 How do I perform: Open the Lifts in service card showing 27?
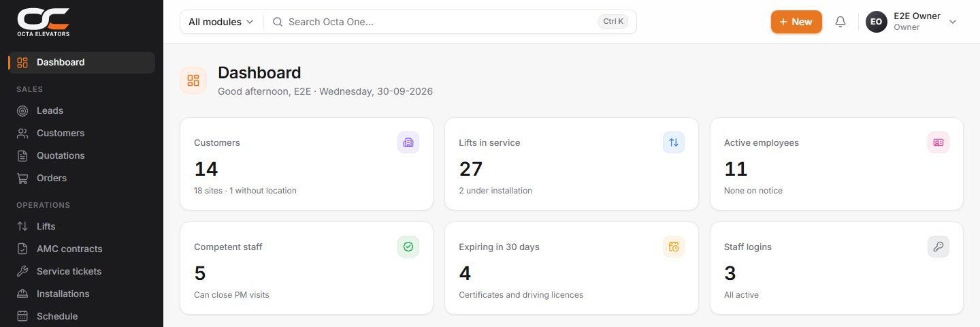tap(572, 164)
